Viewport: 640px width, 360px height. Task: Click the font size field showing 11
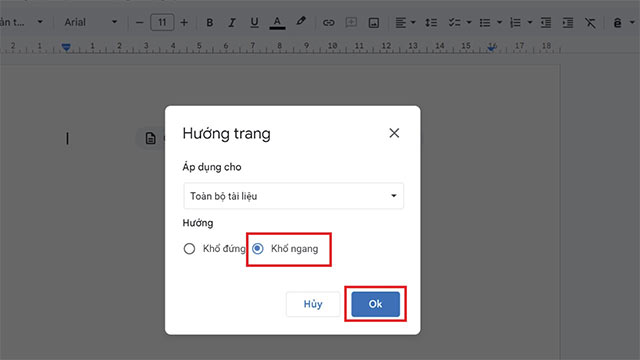coord(162,22)
